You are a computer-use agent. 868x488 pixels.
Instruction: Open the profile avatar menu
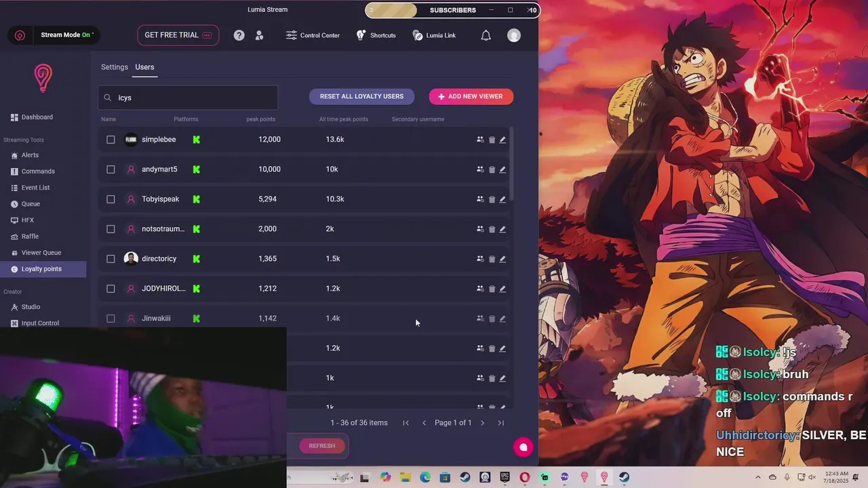point(514,35)
